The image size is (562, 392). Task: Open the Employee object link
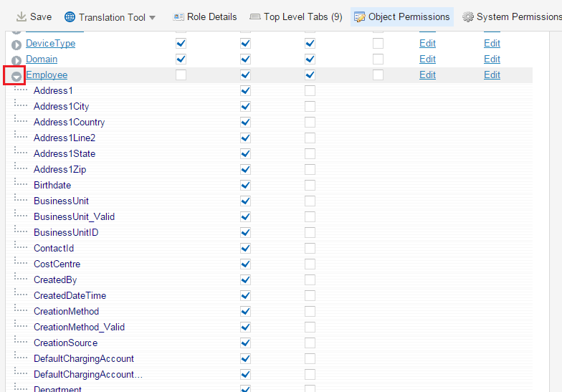pyautogui.click(x=47, y=75)
